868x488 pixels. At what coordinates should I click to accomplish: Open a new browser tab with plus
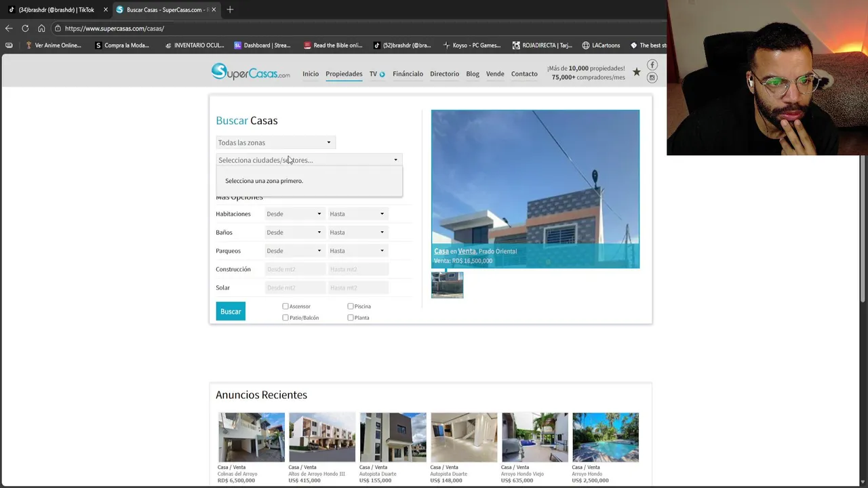230,9
